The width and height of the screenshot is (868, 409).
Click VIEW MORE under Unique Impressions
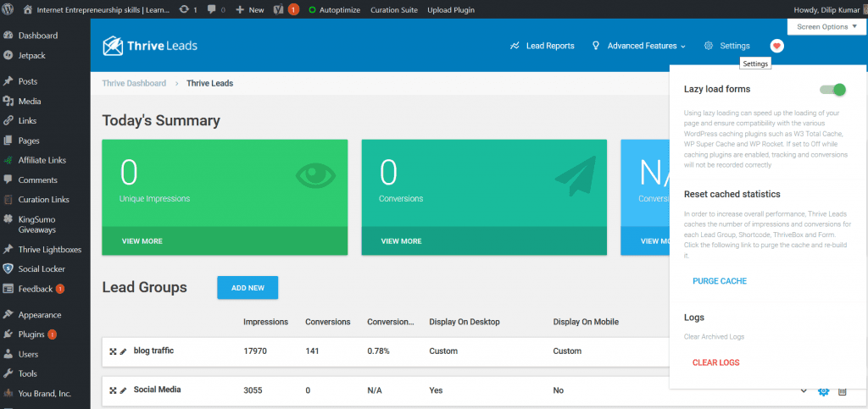[142, 240]
